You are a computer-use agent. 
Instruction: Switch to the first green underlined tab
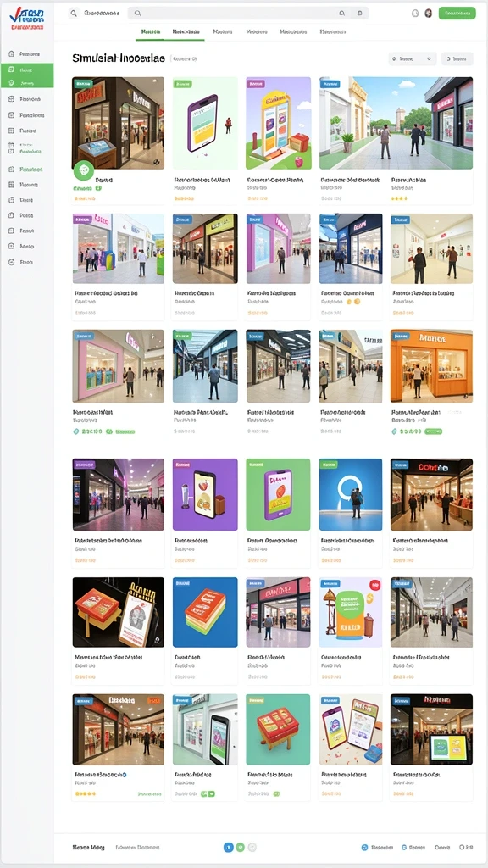(149, 32)
